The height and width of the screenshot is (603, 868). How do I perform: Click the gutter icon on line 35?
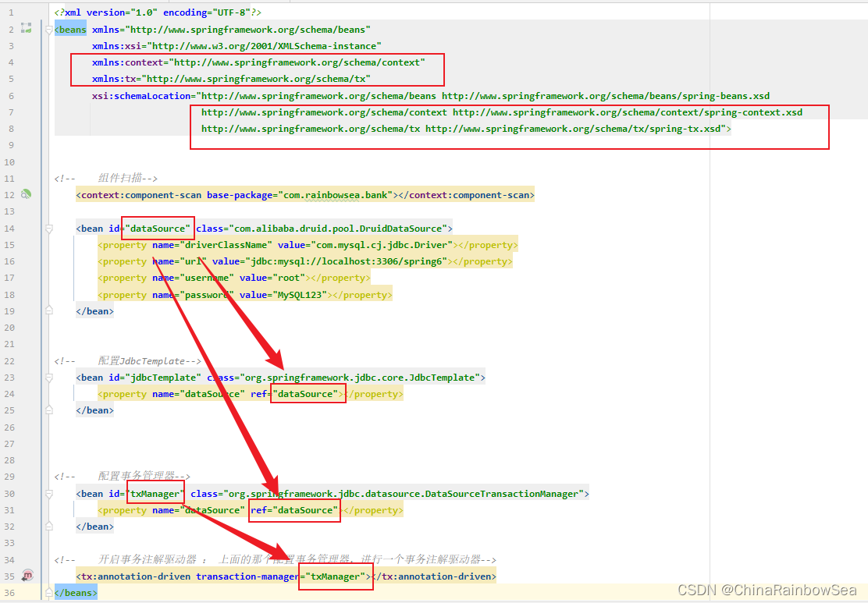(x=27, y=576)
